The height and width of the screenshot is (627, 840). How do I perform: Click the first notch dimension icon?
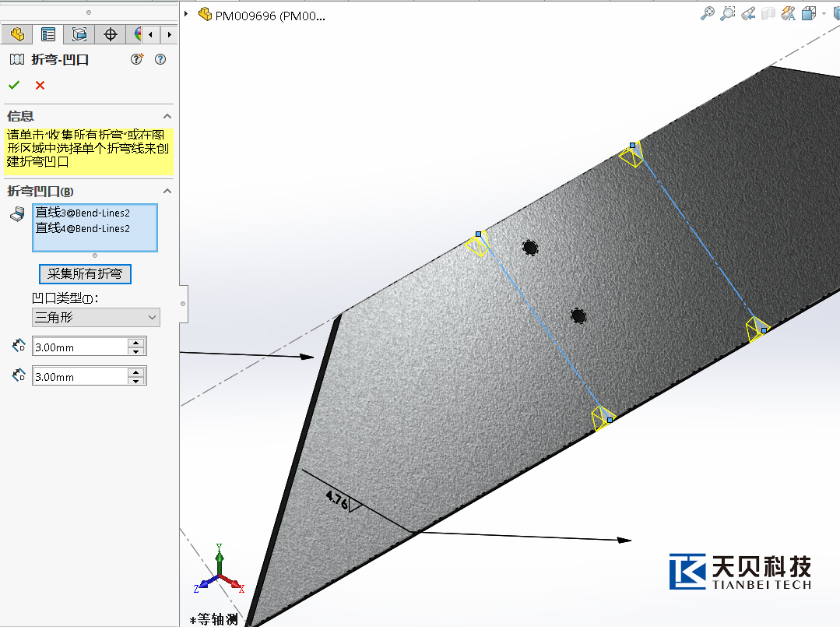[x=18, y=346]
